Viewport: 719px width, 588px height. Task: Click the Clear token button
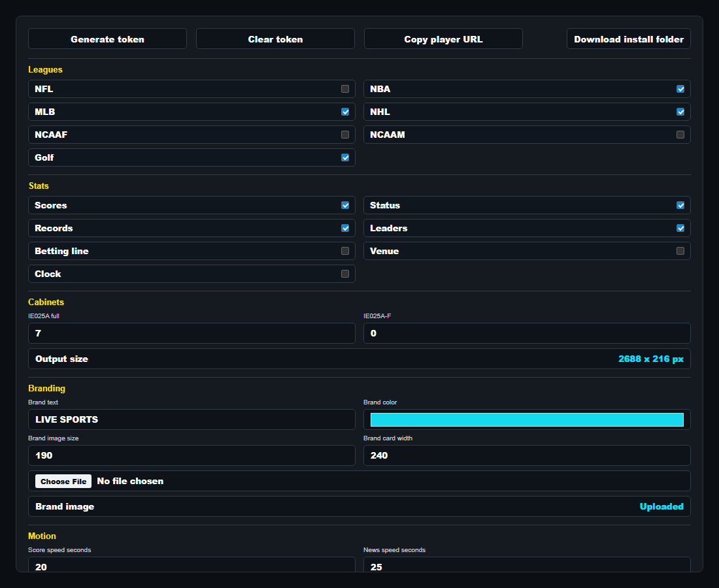[x=275, y=39]
